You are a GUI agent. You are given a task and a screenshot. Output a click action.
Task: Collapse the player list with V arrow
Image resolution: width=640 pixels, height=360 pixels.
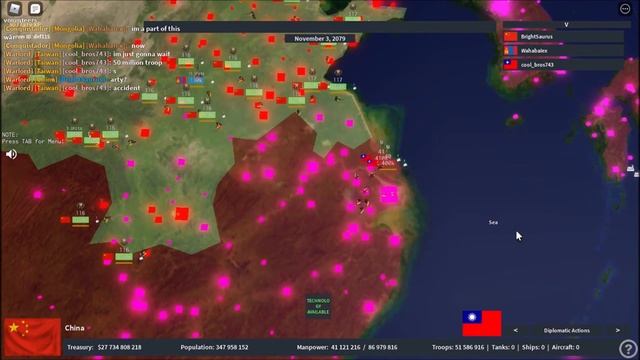(x=566, y=24)
